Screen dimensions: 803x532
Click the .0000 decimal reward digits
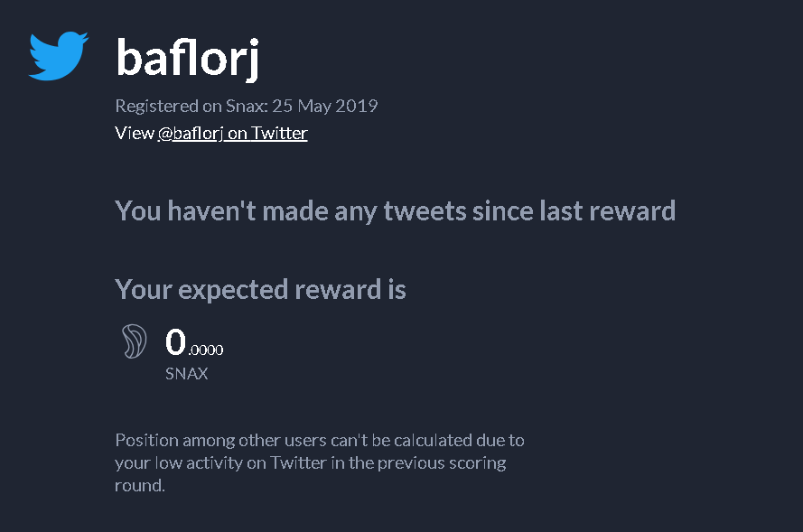coord(206,350)
